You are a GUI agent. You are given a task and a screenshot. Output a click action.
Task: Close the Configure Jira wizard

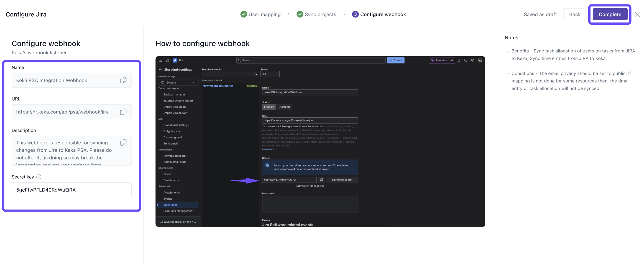click(637, 14)
